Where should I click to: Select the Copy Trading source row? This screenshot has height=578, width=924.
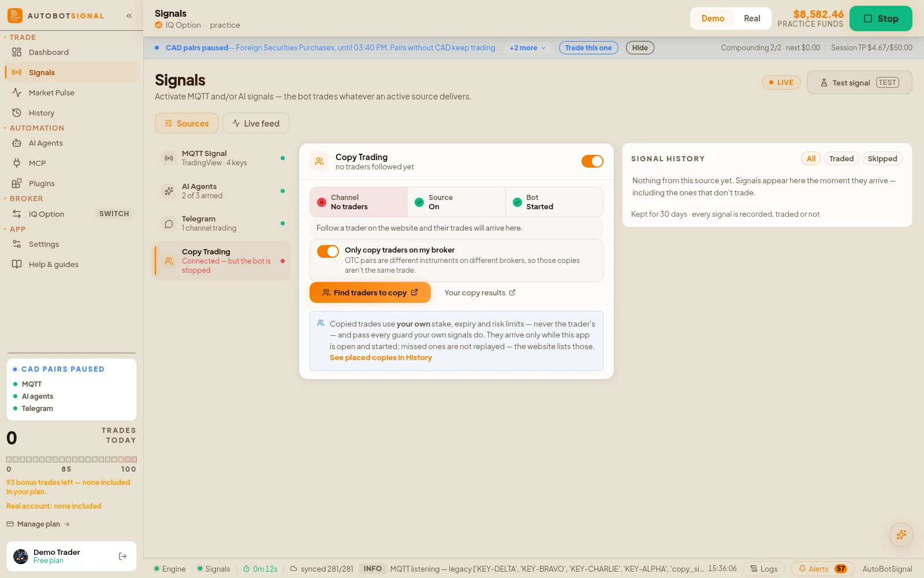coord(223,261)
